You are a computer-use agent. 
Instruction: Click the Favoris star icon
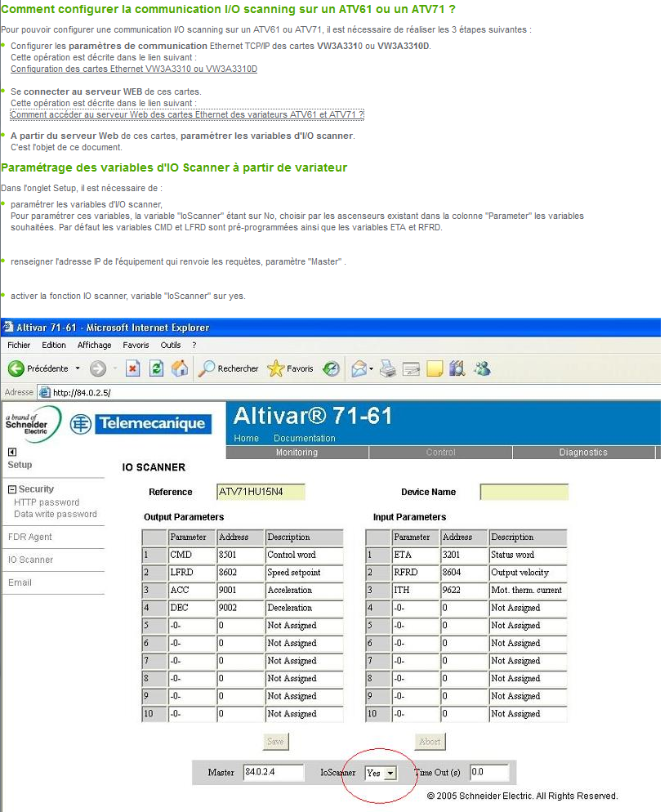(x=275, y=368)
